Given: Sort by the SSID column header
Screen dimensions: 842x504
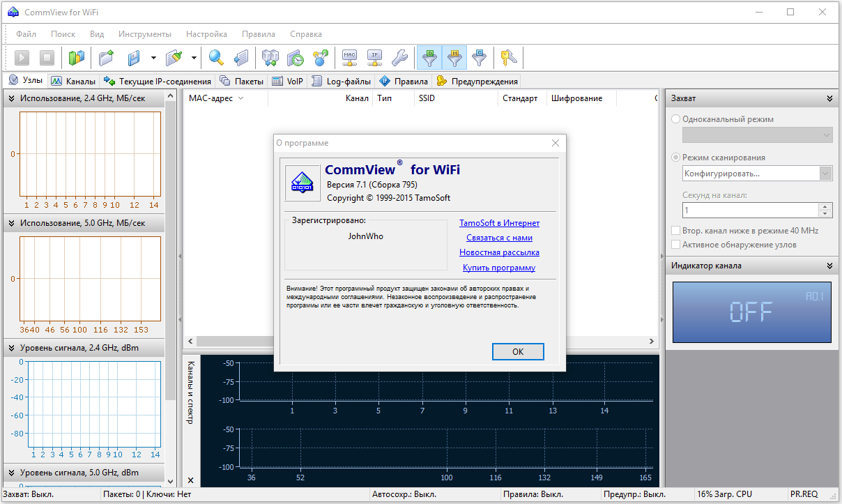Looking at the screenshot, I should 456,98.
